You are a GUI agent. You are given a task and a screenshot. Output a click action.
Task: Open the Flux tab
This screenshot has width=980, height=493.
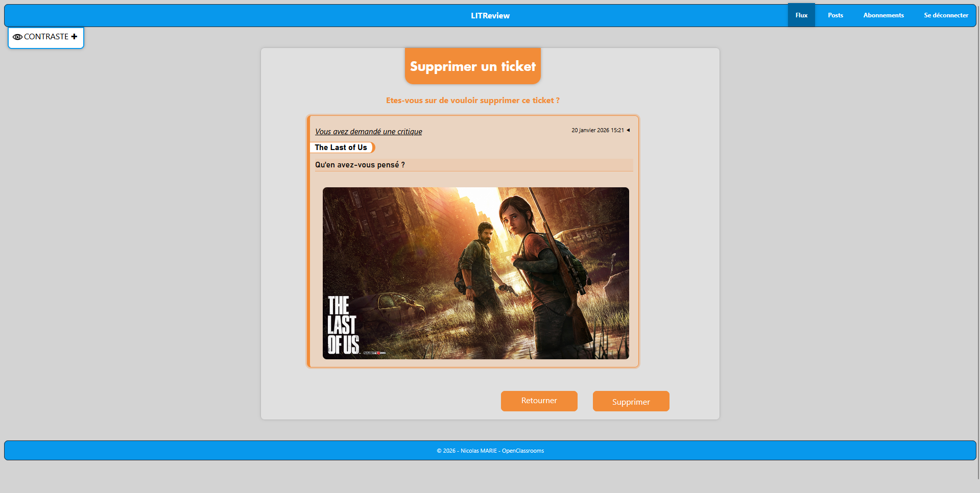(801, 15)
